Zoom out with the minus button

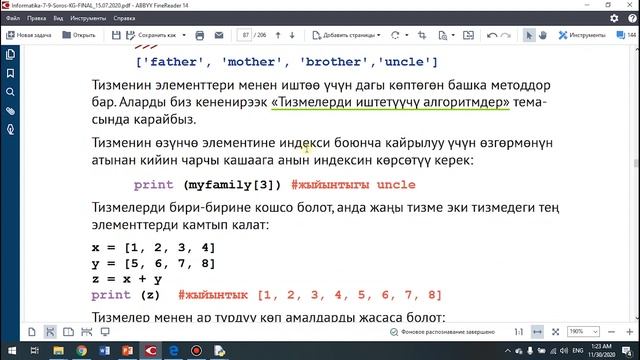pos(611,332)
